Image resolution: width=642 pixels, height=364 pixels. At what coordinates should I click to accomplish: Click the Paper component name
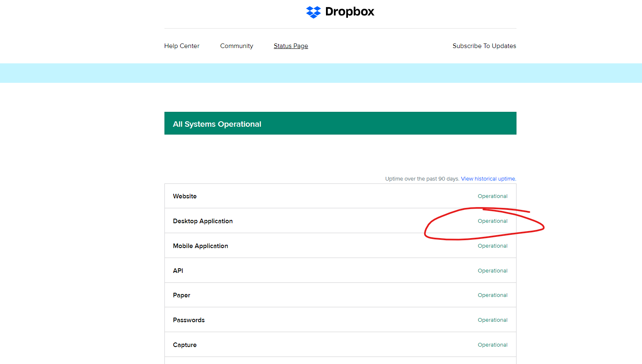(181, 295)
